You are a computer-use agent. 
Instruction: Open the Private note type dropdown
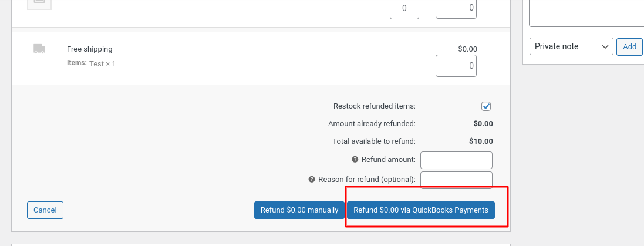point(571,46)
